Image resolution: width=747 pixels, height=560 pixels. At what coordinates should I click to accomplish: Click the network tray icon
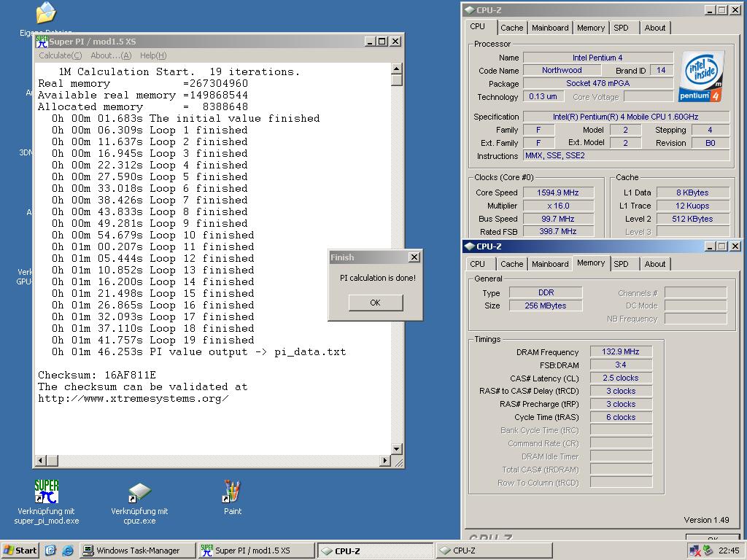[x=695, y=551]
